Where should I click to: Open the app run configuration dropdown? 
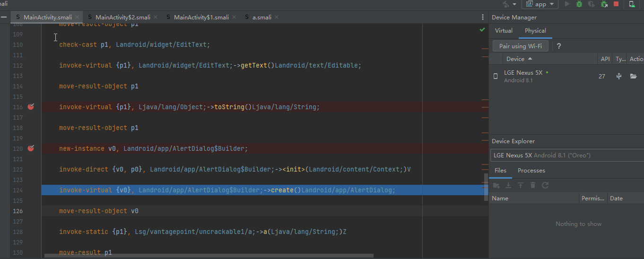coord(540,4)
